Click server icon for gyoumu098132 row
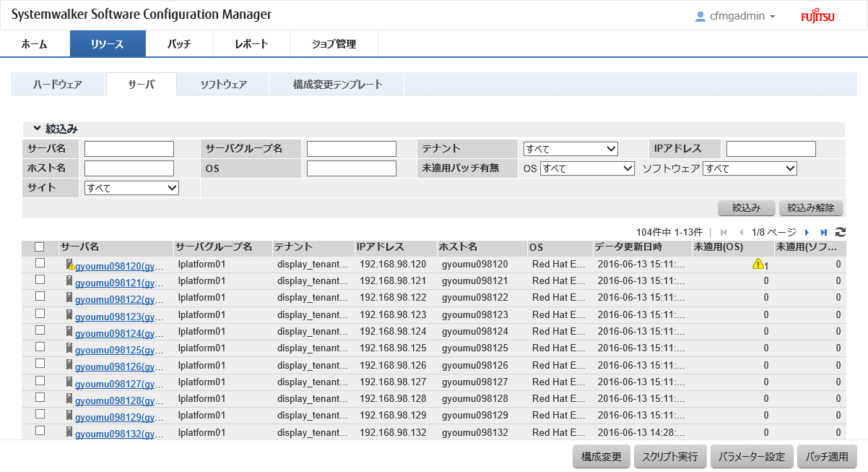The height and width of the screenshot is (472, 868). click(70, 432)
